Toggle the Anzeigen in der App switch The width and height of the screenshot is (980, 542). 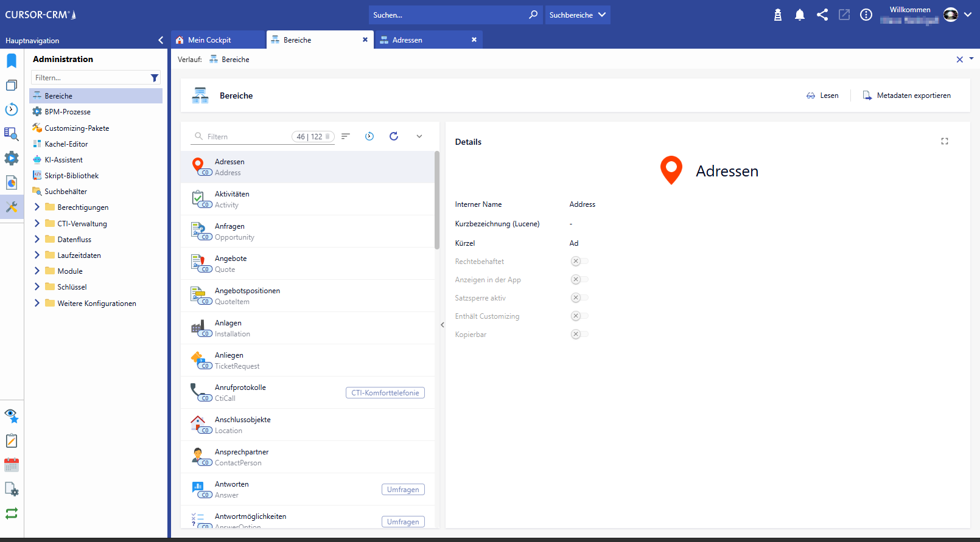tap(579, 280)
